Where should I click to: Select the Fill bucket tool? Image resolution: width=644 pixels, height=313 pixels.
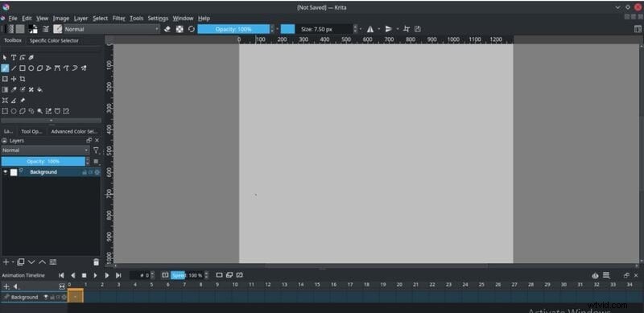[x=39, y=89]
